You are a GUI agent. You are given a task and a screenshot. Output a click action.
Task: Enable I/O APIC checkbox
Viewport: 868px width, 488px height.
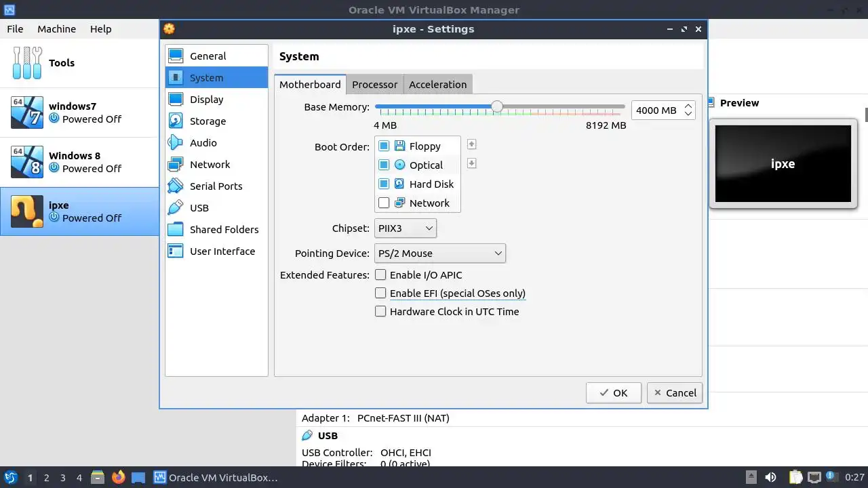coord(380,274)
